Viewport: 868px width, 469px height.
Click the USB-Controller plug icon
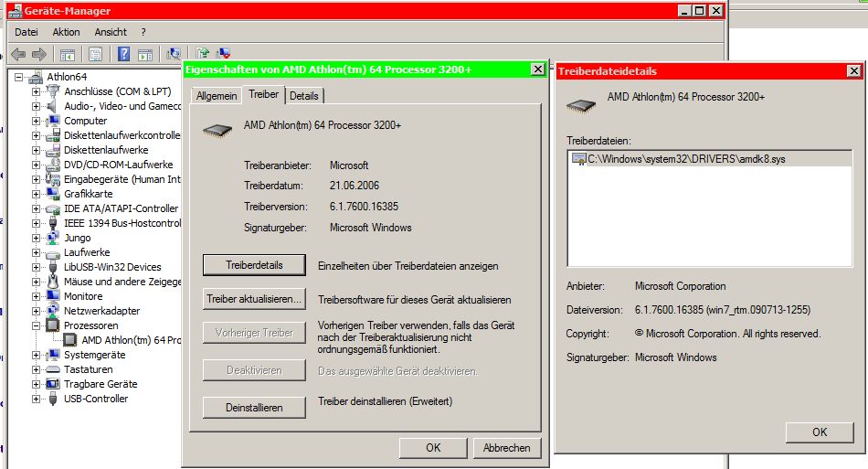(x=53, y=399)
